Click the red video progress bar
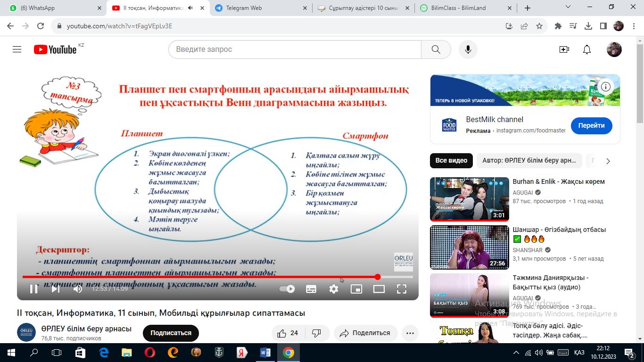 (x=218, y=277)
